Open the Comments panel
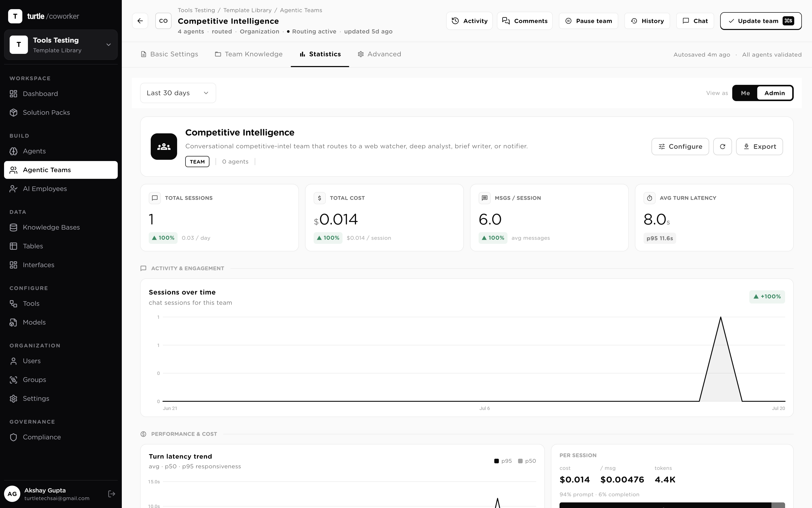This screenshot has width=812, height=508. tap(525, 21)
